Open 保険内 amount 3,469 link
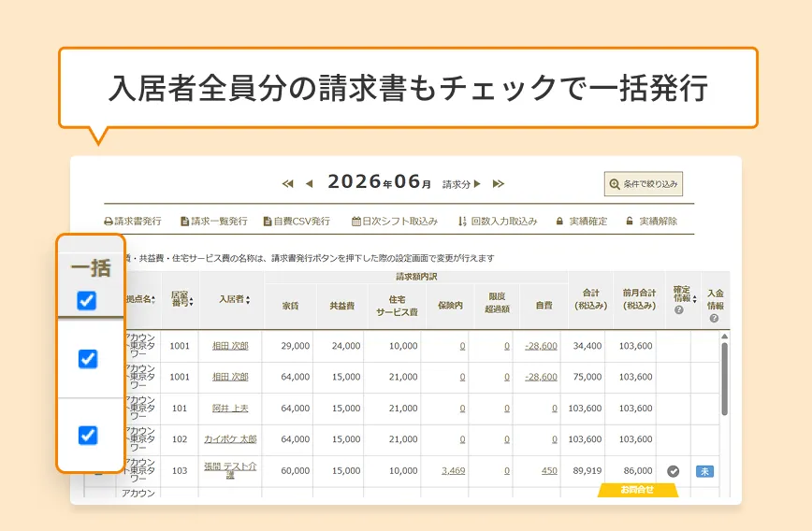This screenshot has width=812, height=531. point(453,470)
